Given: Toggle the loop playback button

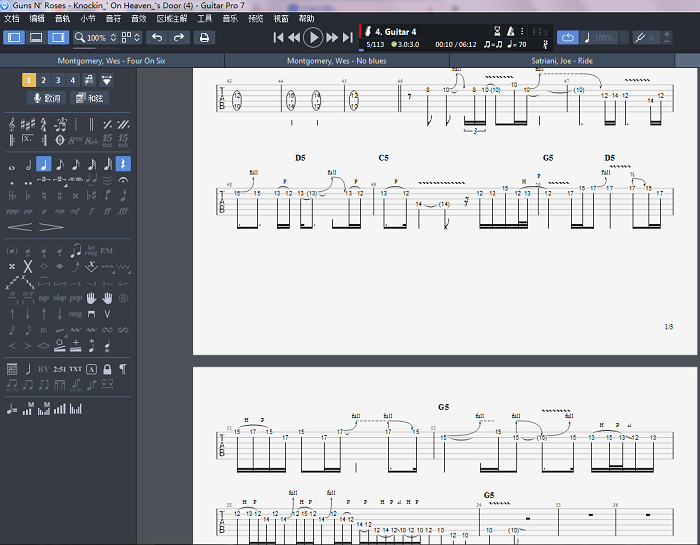Looking at the screenshot, I should tap(568, 38).
